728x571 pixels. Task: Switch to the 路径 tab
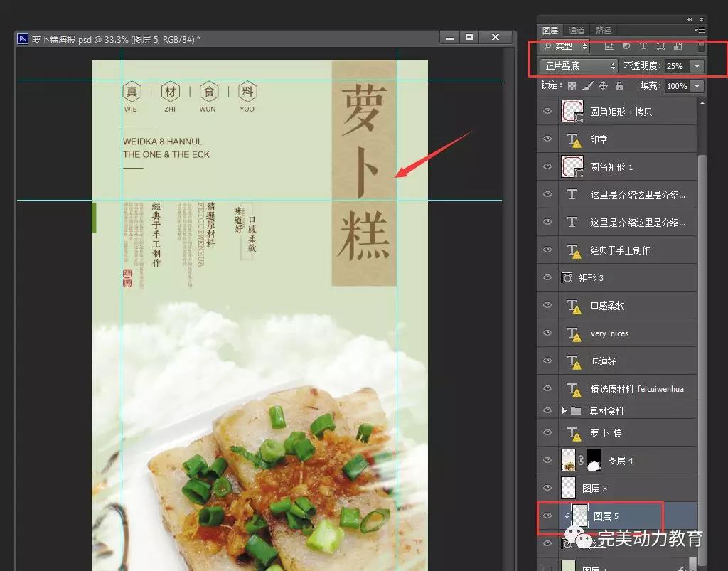point(603,31)
